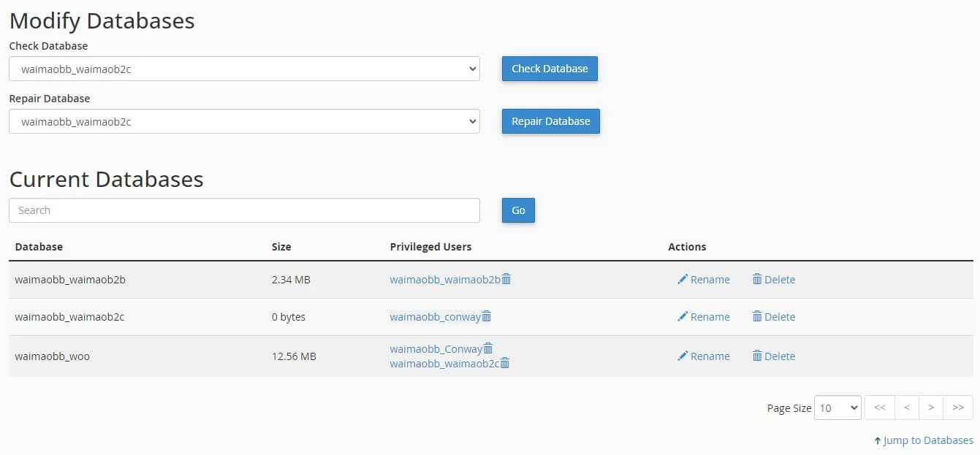980x455 pixels.
Task: Click the Go search button
Action: (x=517, y=210)
